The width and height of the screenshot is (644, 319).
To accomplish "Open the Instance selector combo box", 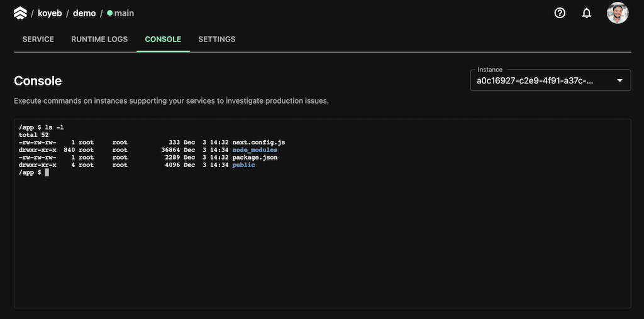I will click(x=541, y=80).
